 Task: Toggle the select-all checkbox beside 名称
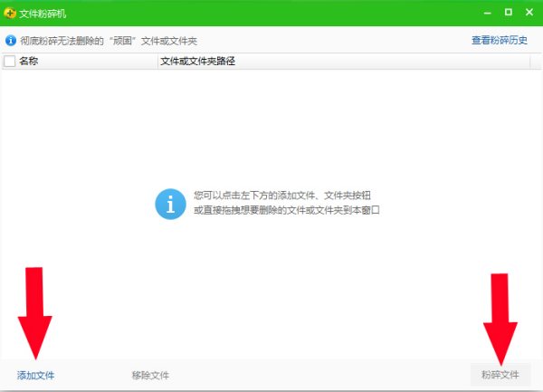(9, 62)
